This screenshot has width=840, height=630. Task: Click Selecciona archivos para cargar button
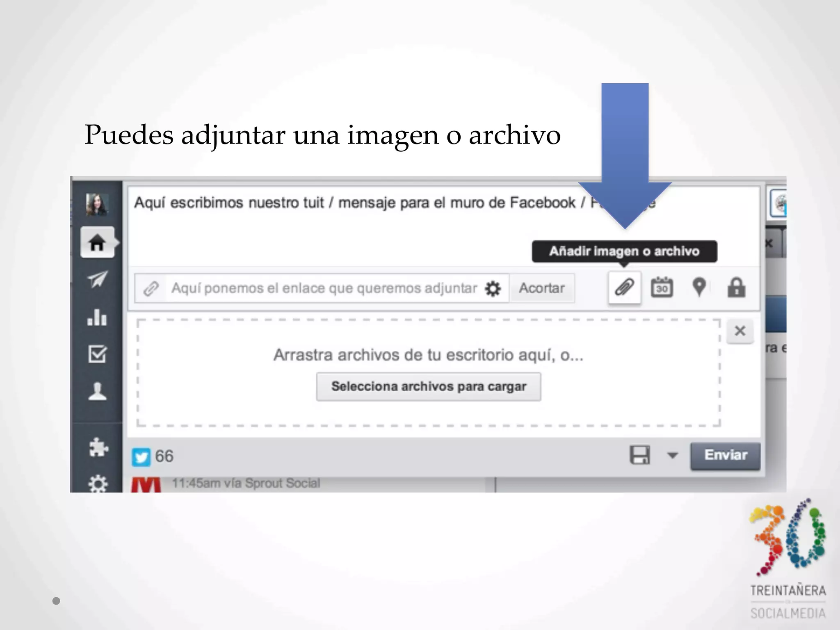click(429, 387)
